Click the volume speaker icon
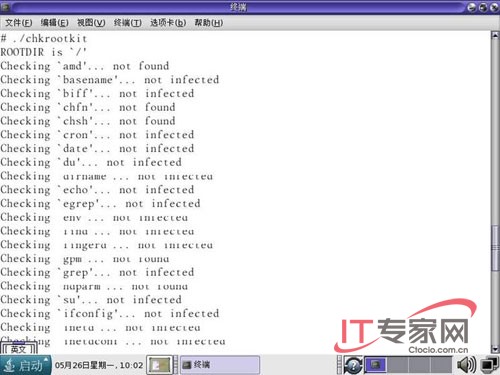500x375 pixels. (467, 365)
